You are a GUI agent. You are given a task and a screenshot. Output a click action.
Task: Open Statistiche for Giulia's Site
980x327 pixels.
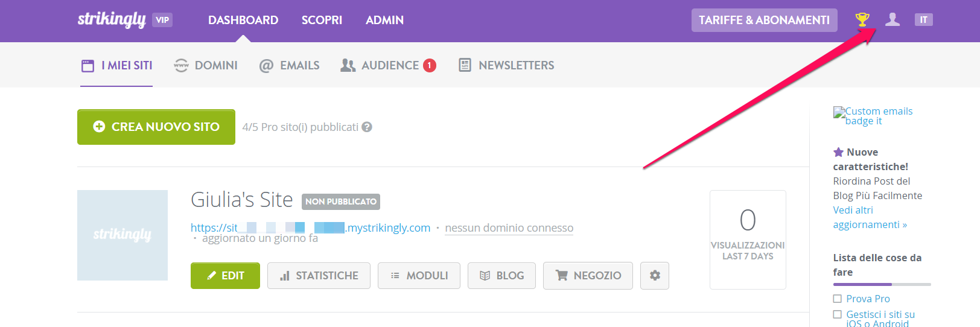pos(319,276)
